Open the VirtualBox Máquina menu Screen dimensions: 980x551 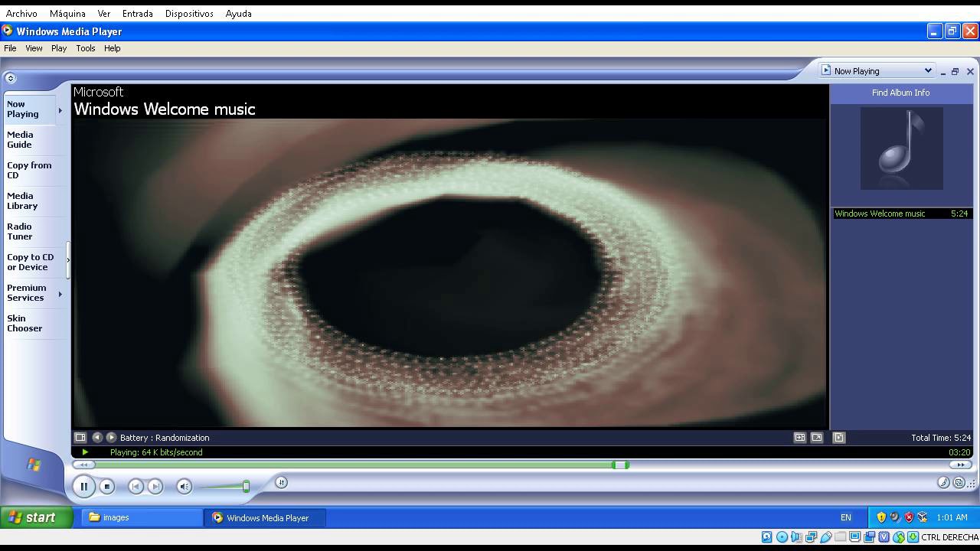67,14
